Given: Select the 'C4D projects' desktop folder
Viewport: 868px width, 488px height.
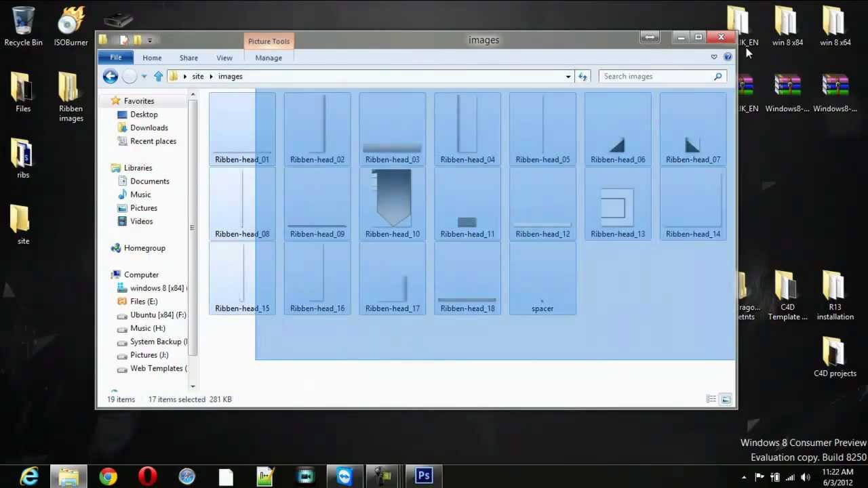Looking at the screenshot, I should (x=835, y=357).
